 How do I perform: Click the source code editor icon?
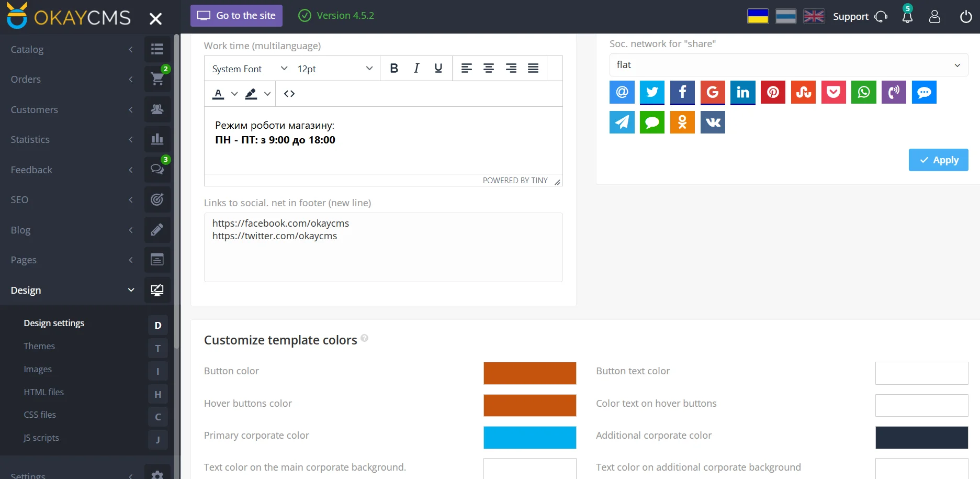(x=289, y=94)
